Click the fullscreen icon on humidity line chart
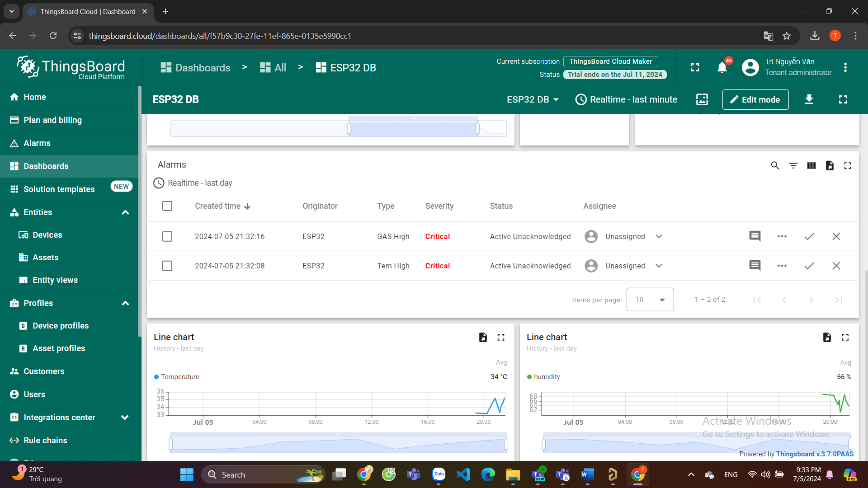868x488 pixels. tap(845, 337)
